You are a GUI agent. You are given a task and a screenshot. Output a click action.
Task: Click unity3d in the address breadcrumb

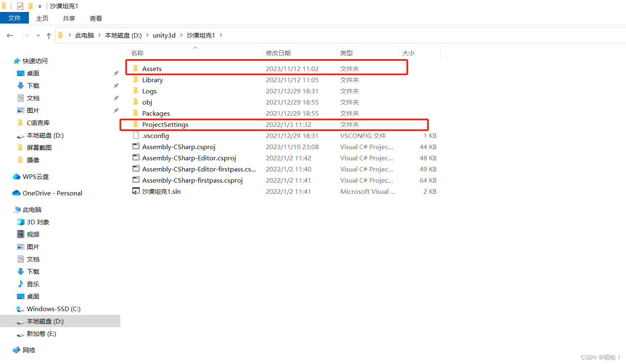164,35
